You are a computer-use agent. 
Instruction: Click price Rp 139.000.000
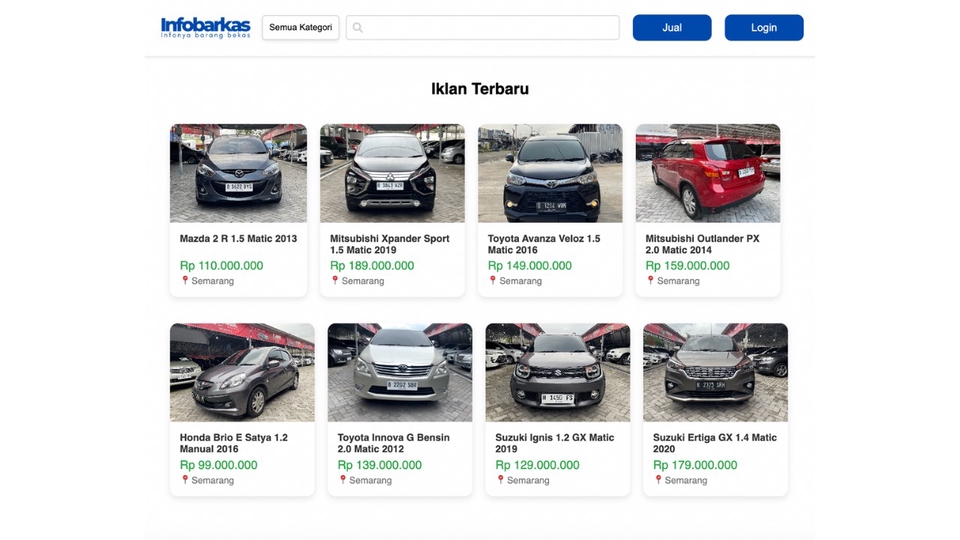[x=380, y=465]
